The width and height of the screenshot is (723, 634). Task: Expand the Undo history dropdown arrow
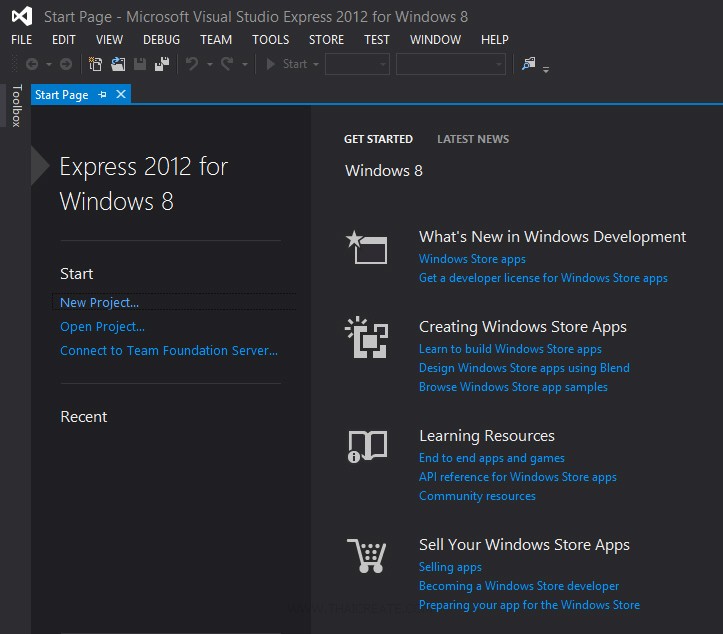click(210, 65)
